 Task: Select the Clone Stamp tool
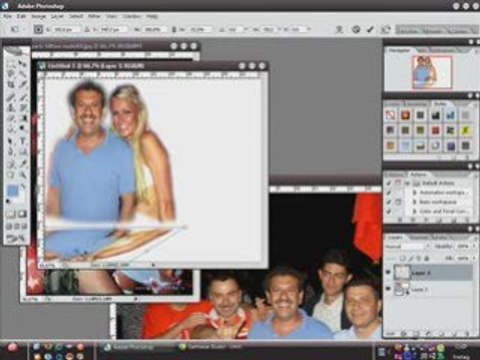(x=11, y=108)
